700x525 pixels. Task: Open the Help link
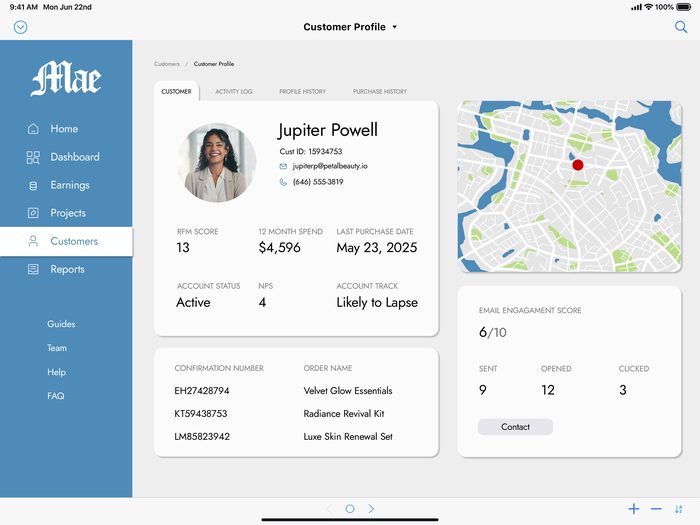[x=56, y=372]
